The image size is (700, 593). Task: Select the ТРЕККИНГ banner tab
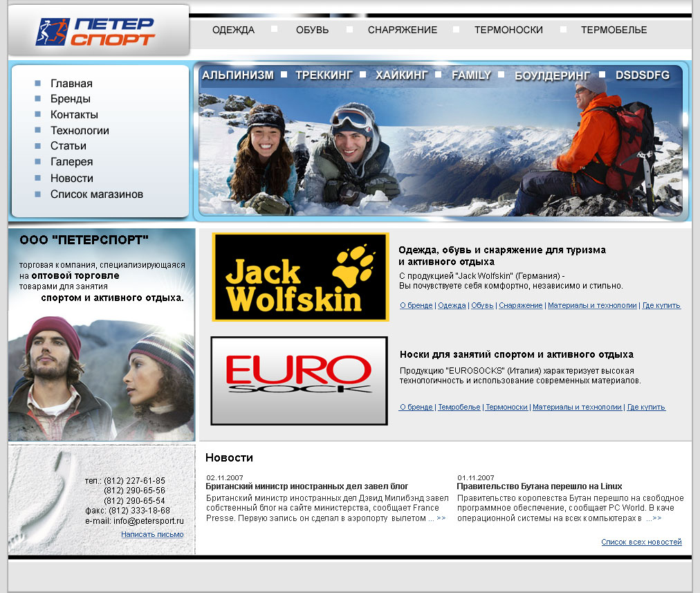[324, 75]
